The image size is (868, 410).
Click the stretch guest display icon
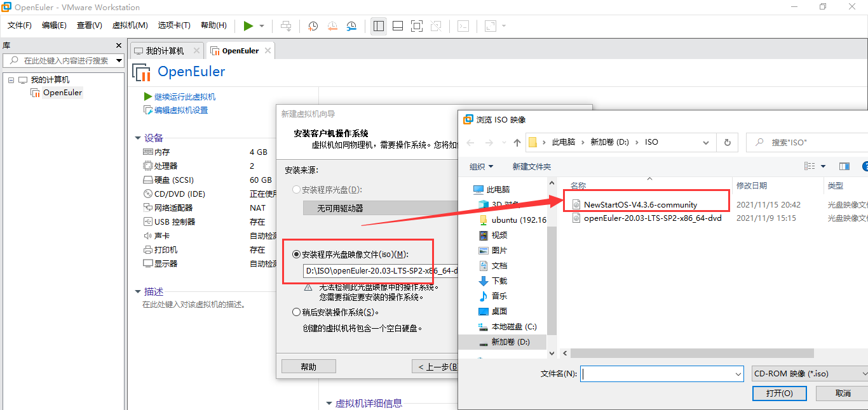[490, 26]
